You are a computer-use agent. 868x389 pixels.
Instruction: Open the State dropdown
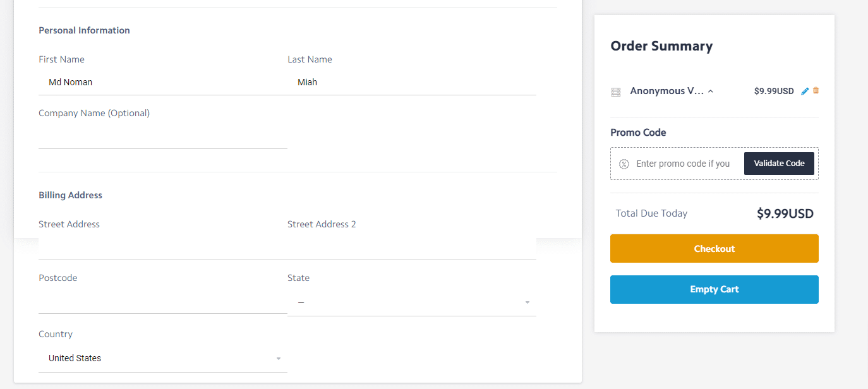point(412,302)
